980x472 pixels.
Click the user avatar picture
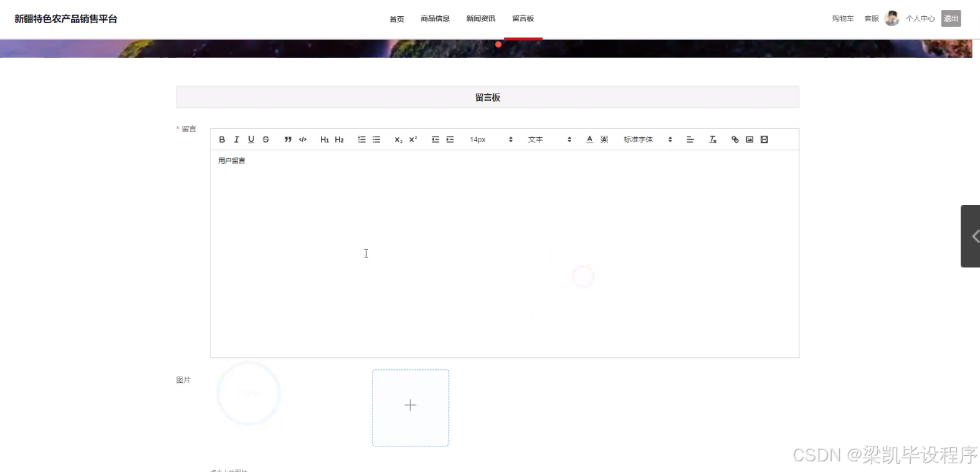(892, 19)
